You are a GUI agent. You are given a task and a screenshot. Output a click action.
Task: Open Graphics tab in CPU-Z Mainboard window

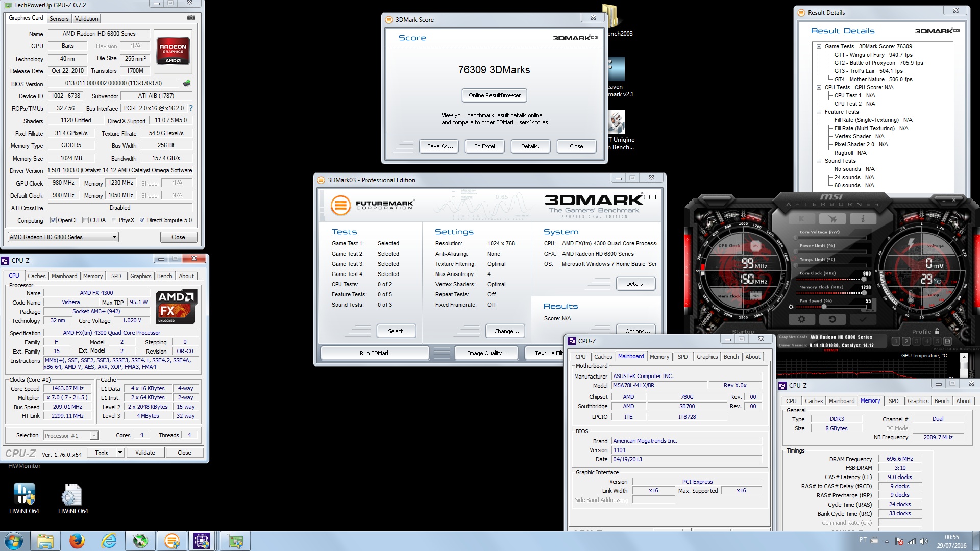point(707,357)
